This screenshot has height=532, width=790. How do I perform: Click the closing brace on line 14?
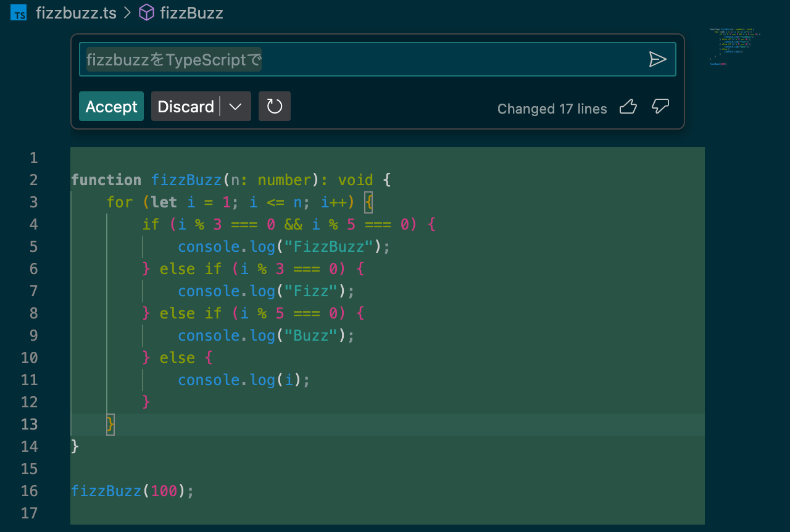(x=75, y=447)
